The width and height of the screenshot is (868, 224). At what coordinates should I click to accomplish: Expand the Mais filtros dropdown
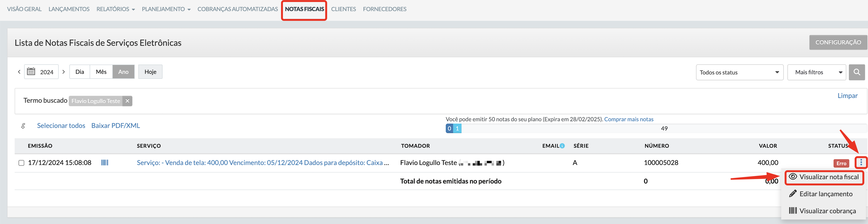click(816, 72)
